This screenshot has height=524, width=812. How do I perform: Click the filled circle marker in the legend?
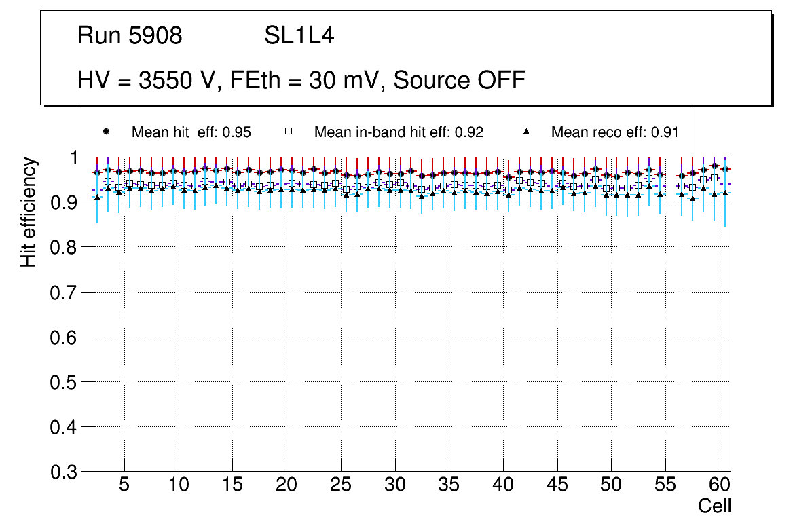pos(106,132)
